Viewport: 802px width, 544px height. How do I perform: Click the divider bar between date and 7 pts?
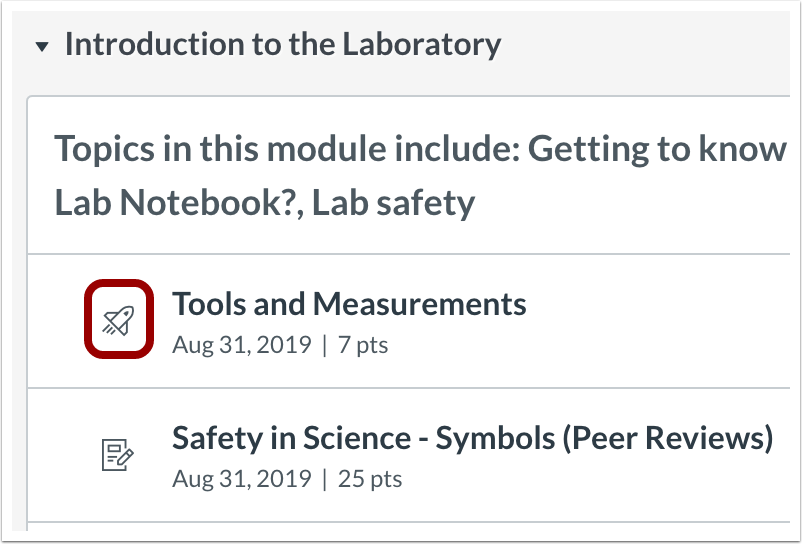tap(324, 346)
